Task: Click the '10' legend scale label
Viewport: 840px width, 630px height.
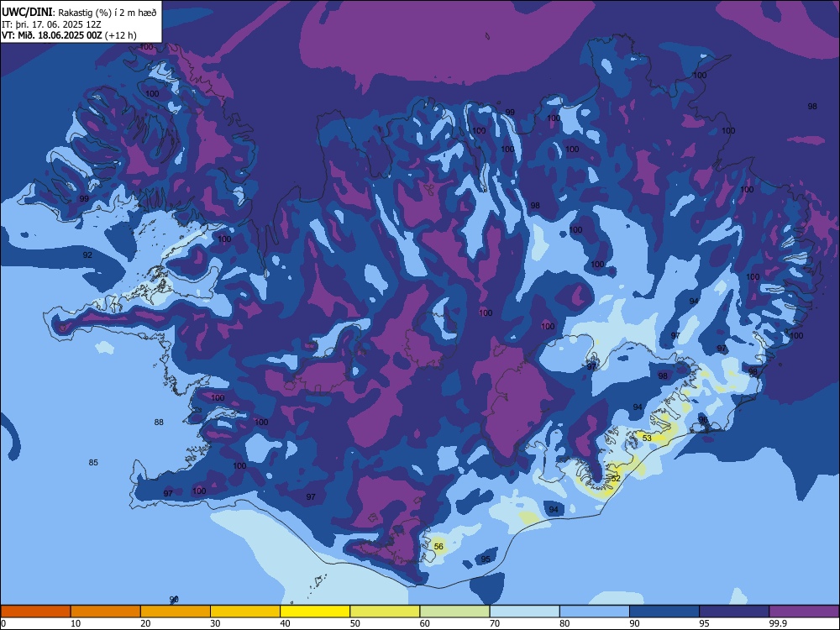Action: tap(76, 623)
